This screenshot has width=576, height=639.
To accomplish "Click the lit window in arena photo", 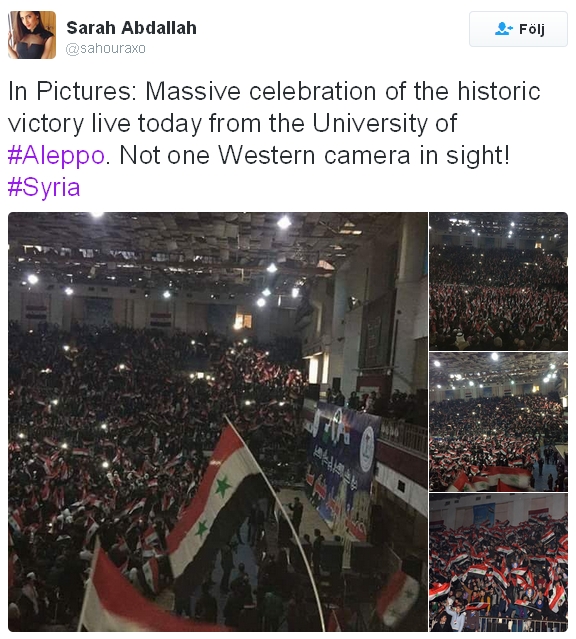I will [x=243, y=322].
